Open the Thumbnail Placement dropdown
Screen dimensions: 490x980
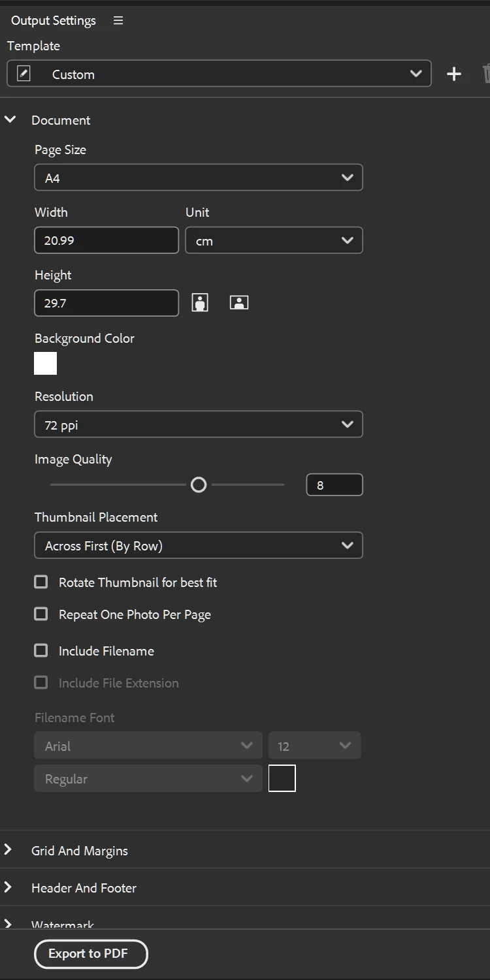click(198, 545)
